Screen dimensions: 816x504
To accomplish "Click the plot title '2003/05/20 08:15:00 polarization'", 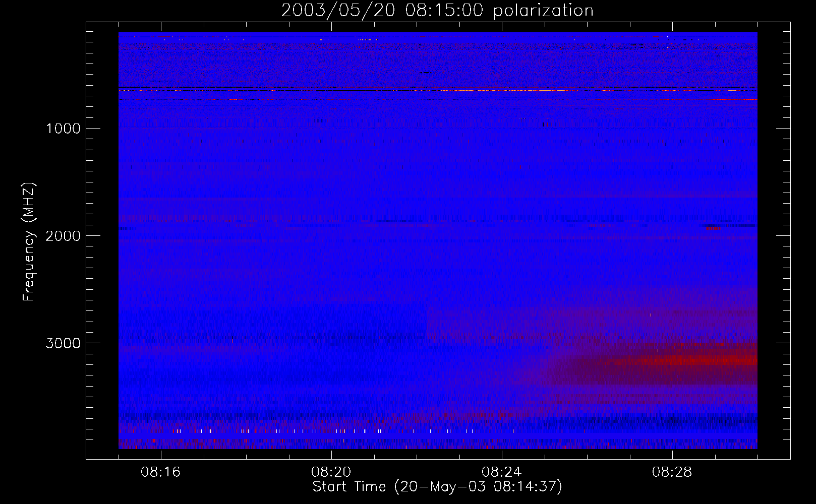I will click(437, 11).
